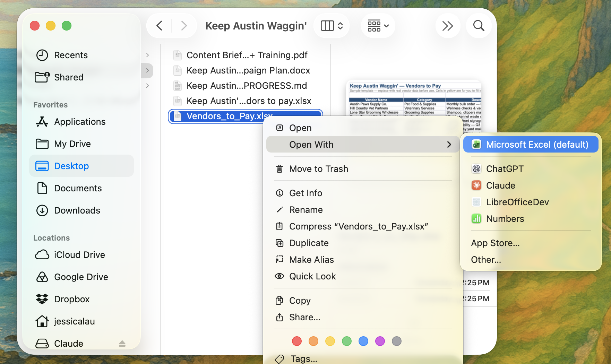Choose Quick Look
This screenshot has height=364, width=611.
click(x=363, y=276)
